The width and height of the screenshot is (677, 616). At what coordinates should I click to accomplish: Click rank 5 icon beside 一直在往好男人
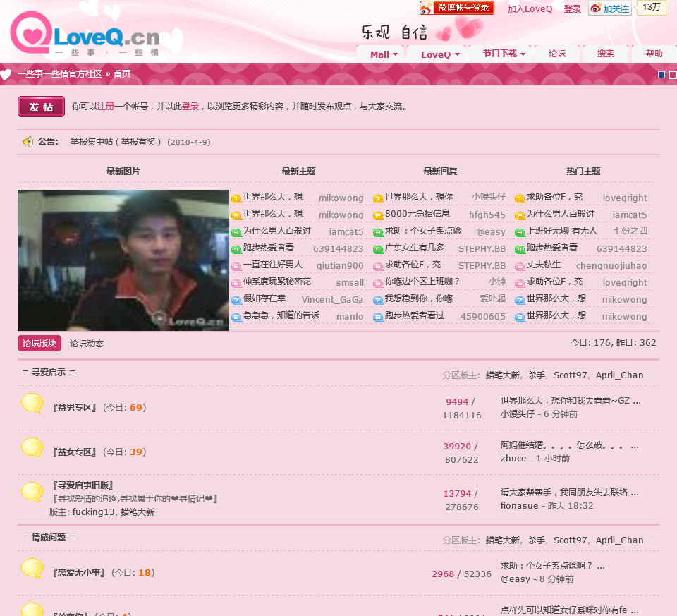click(236, 266)
